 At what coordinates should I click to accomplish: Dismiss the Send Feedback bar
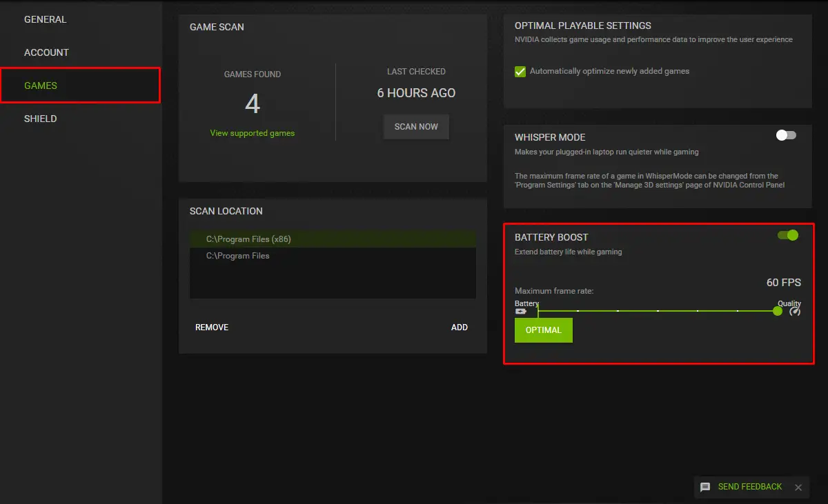798,487
